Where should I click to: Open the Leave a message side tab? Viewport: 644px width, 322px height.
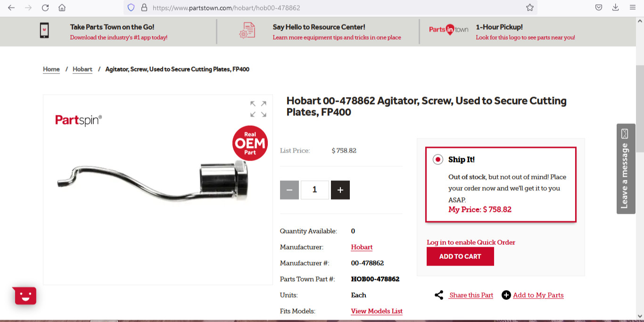coord(626,169)
